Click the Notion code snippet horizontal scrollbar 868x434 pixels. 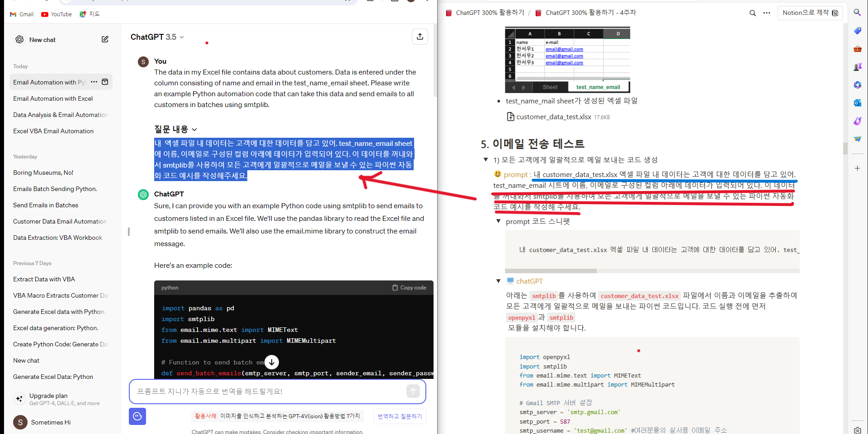click(x=551, y=271)
